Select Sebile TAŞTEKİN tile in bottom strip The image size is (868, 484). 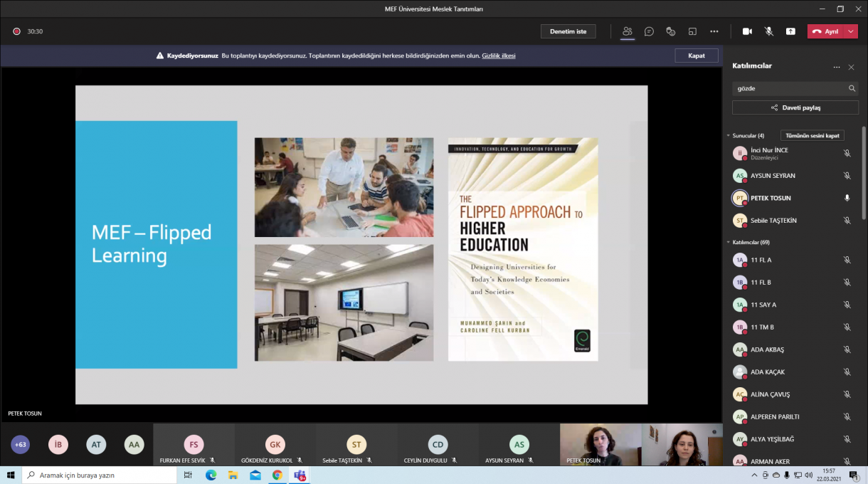tap(356, 445)
